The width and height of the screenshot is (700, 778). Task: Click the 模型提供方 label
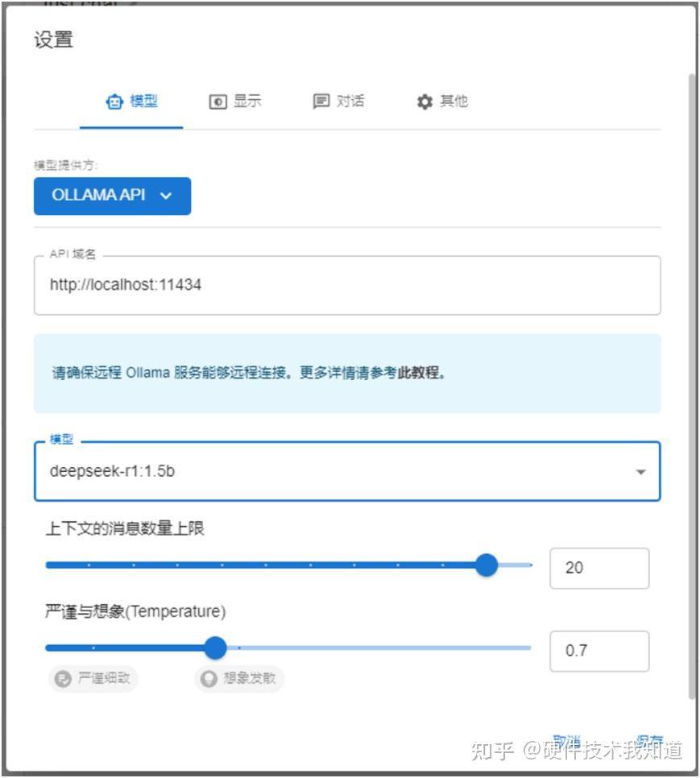(65, 165)
